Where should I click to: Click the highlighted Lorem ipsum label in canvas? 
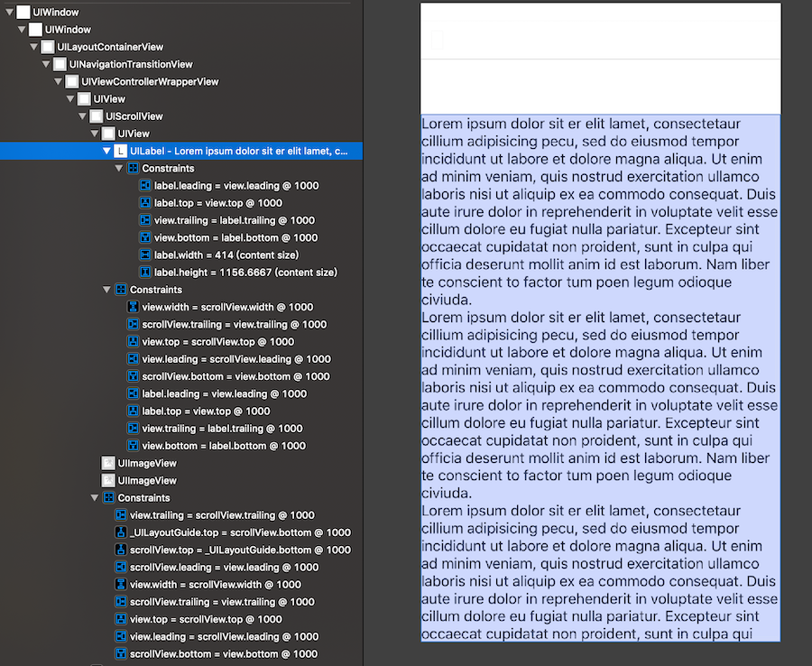click(600, 378)
